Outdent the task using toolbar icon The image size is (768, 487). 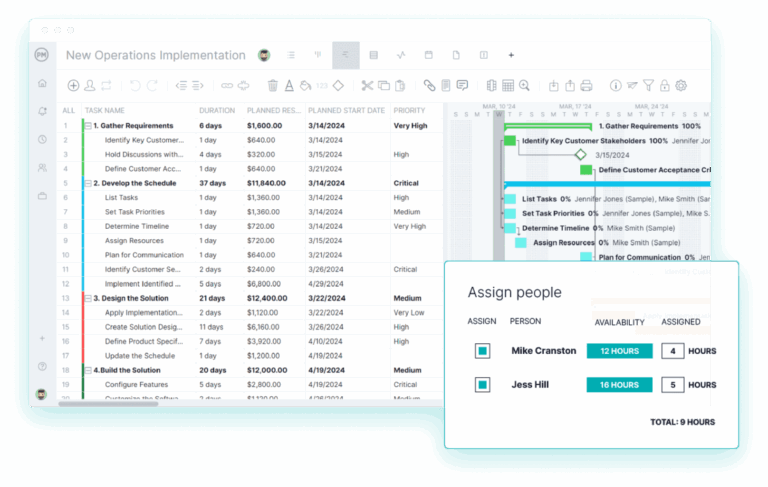point(181,86)
